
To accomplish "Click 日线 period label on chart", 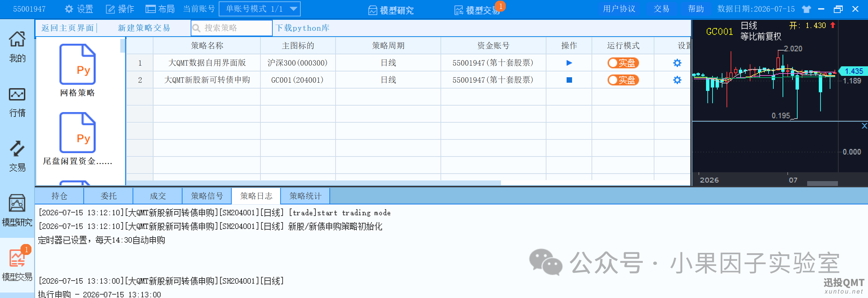I will [x=749, y=26].
